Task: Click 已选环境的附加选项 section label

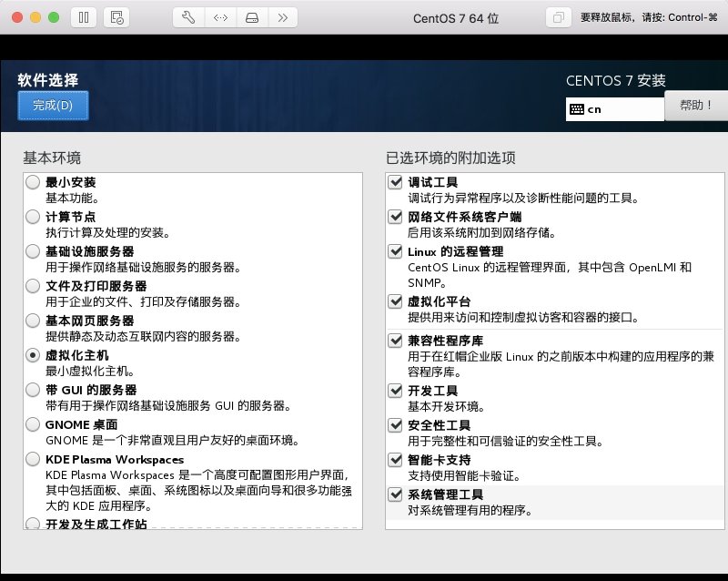Action: point(450,158)
